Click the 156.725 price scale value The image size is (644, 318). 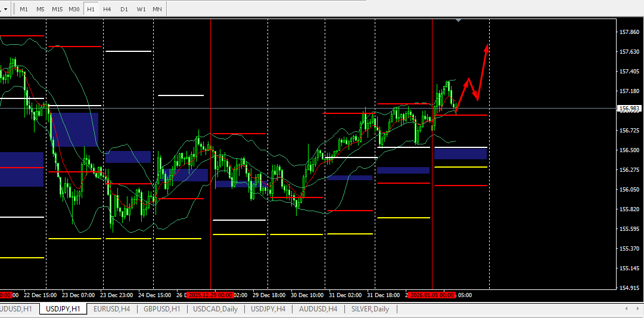click(x=629, y=131)
